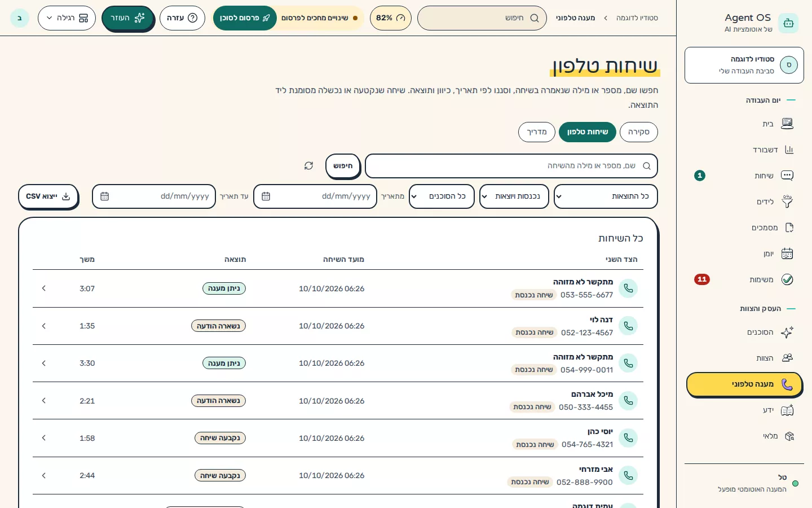This screenshot has width=812, height=508.
Task: Open the סטודיו לדוגמה workspace switcher card
Action: (x=744, y=65)
